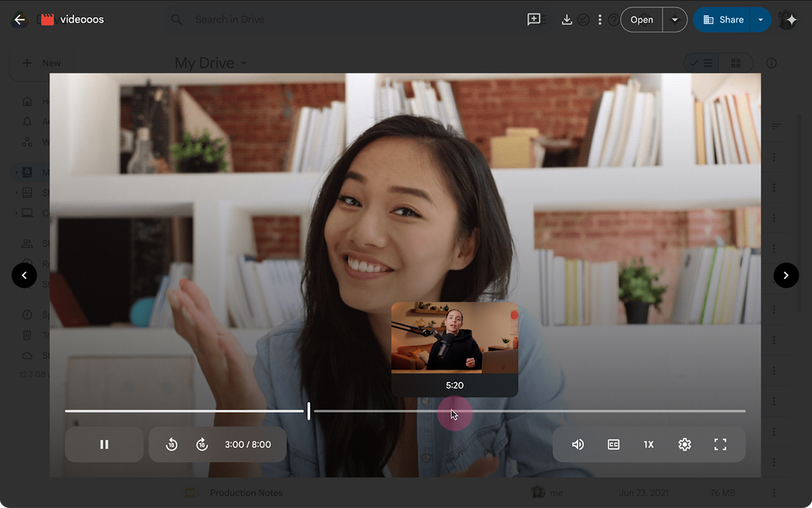Select the My Drive icon in Drive sidebar
The width and height of the screenshot is (812, 508).
[27, 172]
